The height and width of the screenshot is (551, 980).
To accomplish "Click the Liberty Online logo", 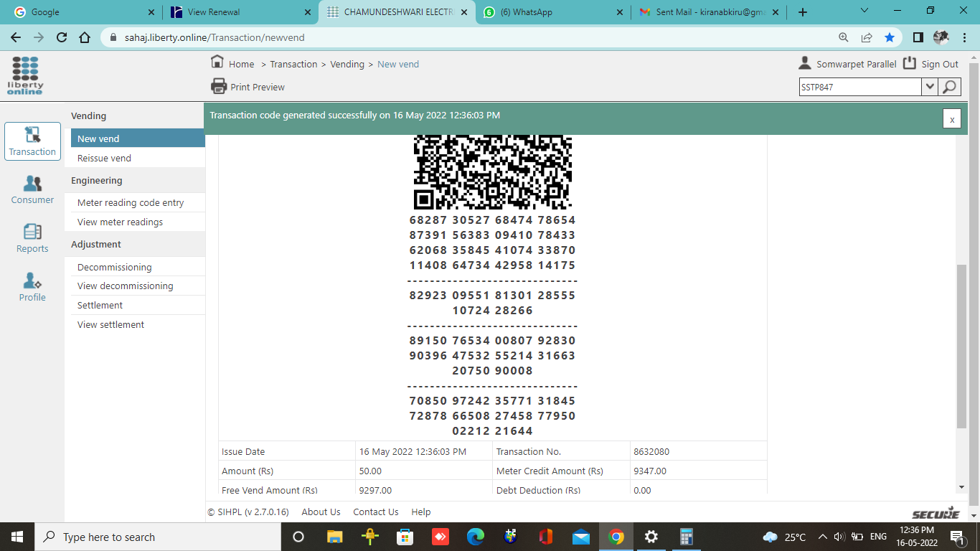I will click(x=25, y=75).
